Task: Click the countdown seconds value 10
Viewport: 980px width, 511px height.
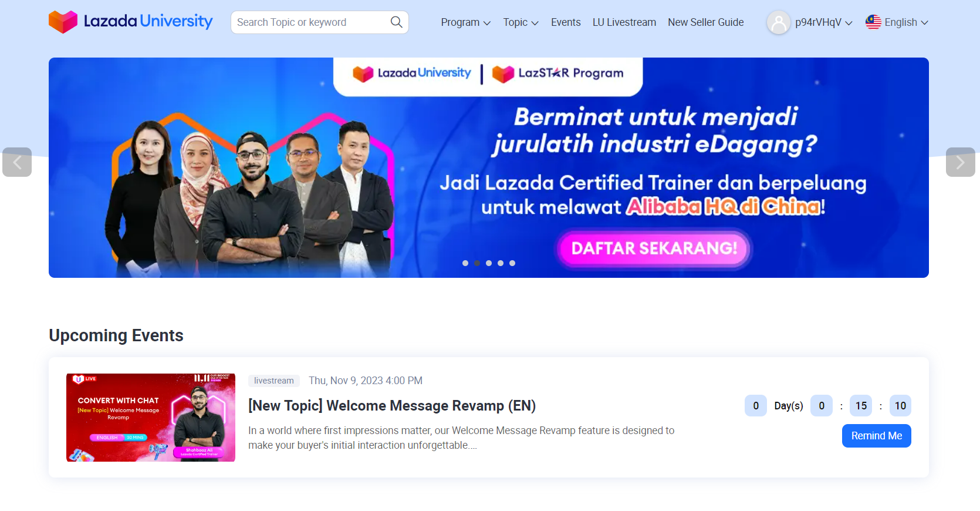Action: coord(900,406)
